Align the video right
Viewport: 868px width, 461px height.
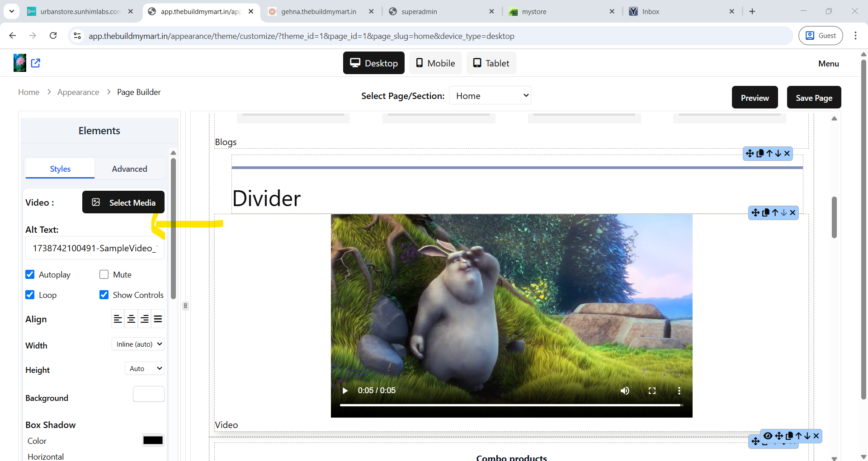click(x=145, y=319)
